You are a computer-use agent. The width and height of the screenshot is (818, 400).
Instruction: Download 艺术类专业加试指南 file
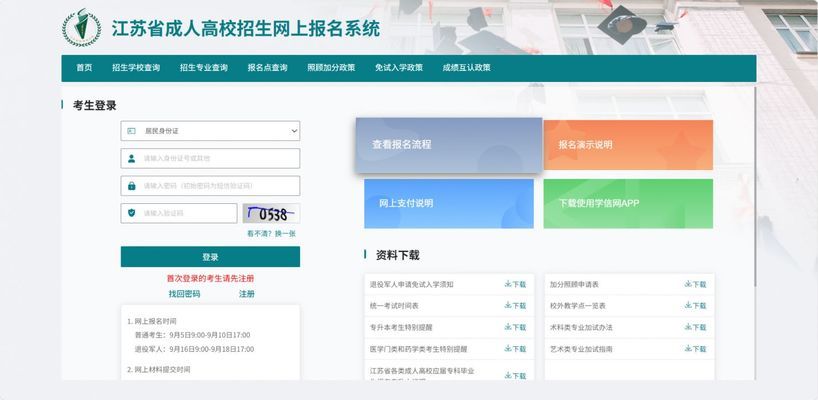pyautogui.click(x=695, y=349)
